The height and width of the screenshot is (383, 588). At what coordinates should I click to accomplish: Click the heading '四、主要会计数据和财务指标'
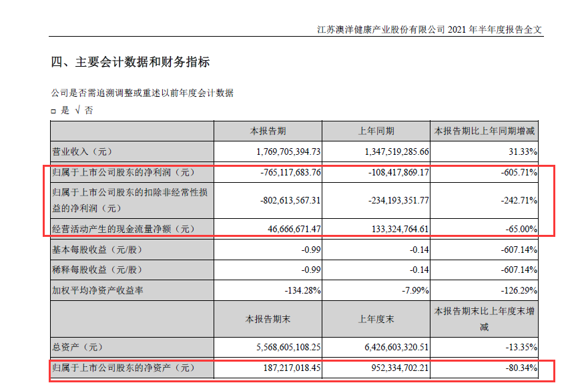(x=130, y=62)
